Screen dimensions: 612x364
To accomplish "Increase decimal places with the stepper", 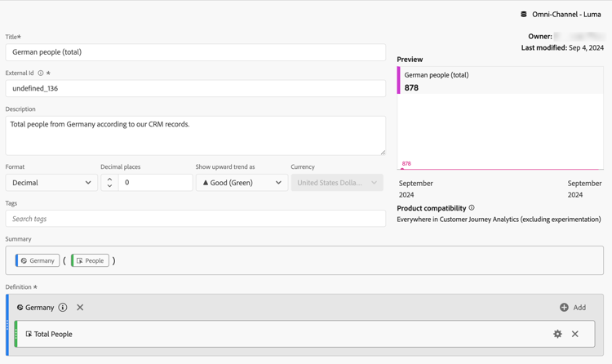I will (x=109, y=179).
